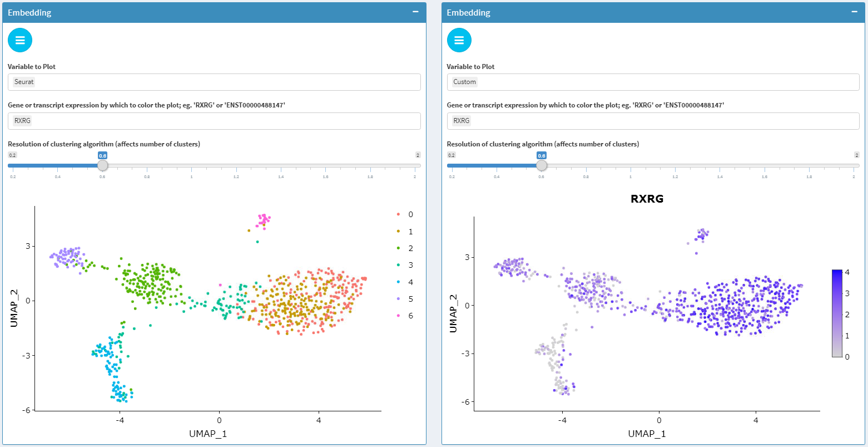Set right resolution slider to 1.6 tick
Image resolution: width=868 pixels, height=447 pixels.
[x=765, y=165]
